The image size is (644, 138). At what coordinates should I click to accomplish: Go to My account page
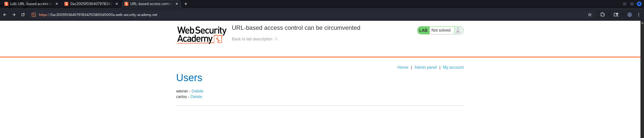pos(453,67)
